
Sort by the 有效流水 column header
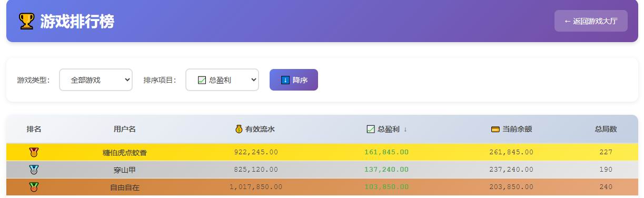click(255, 129)
